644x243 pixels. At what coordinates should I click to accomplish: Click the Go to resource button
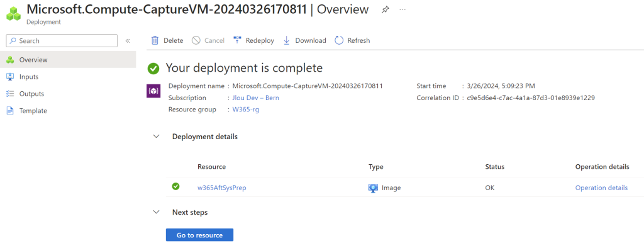[x=199, y=235]
